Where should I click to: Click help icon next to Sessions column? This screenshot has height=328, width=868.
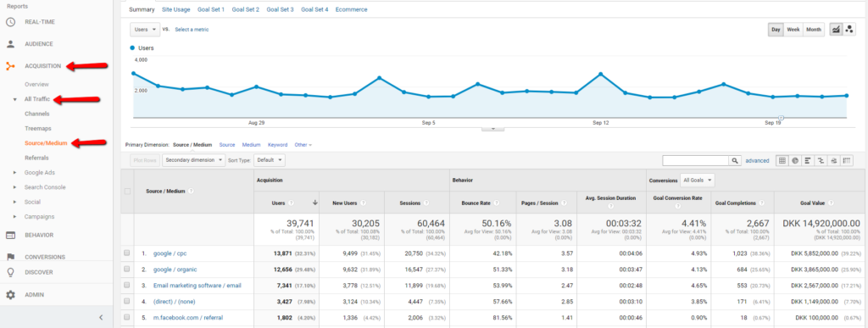click(426, 203)
